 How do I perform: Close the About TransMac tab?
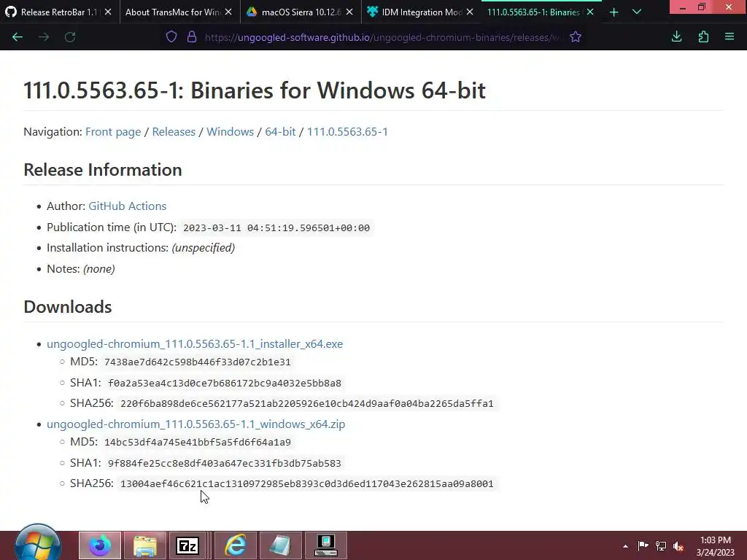[x=228, y=12]
